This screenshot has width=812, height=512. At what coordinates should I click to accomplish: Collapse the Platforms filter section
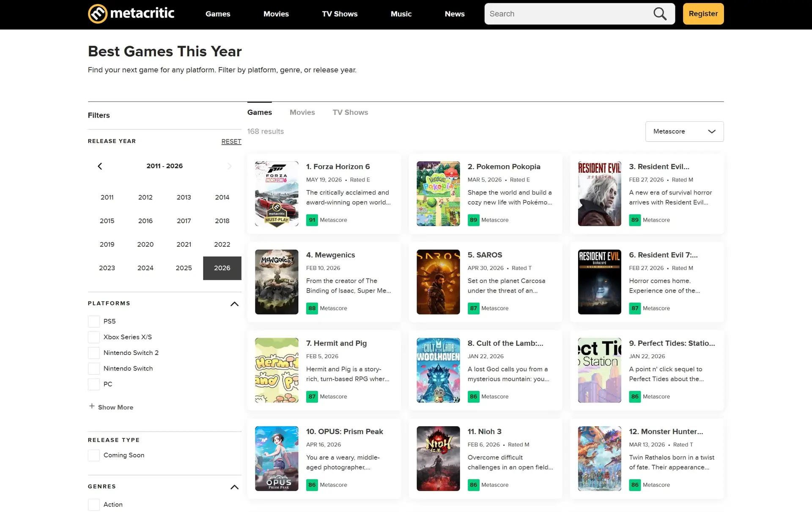coord(234,304)
